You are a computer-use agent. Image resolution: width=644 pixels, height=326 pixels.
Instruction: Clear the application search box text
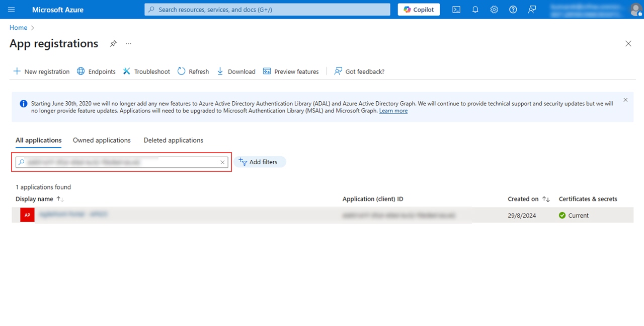[x=222, y=162]
